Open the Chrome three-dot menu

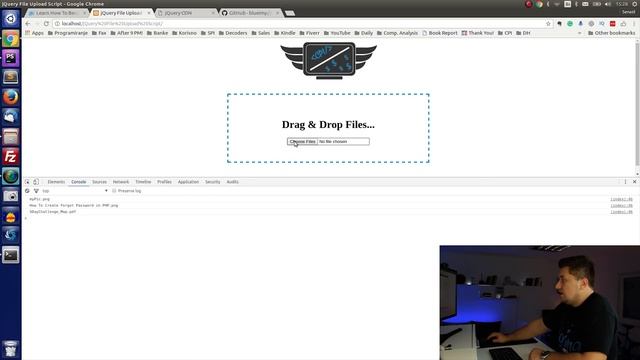click(x=634, y=24)
